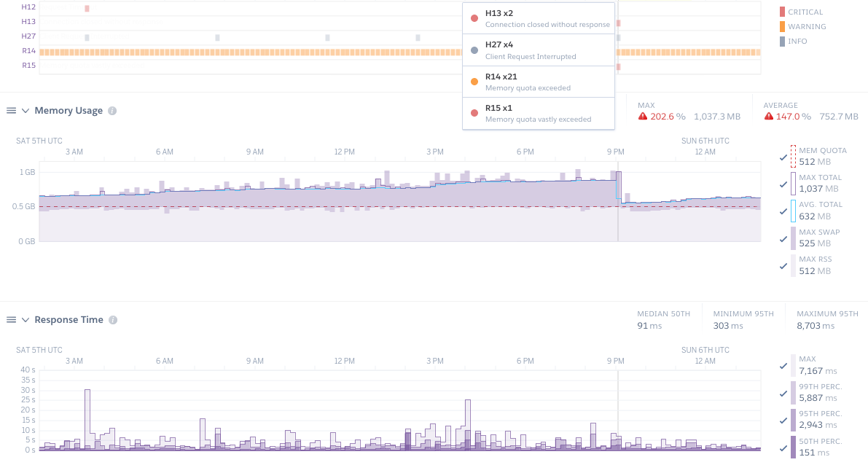The height and width of the screenshot is (465, 868).
Task: Toggle the MAX RSS series checkmark
Action: coord(783,266)
